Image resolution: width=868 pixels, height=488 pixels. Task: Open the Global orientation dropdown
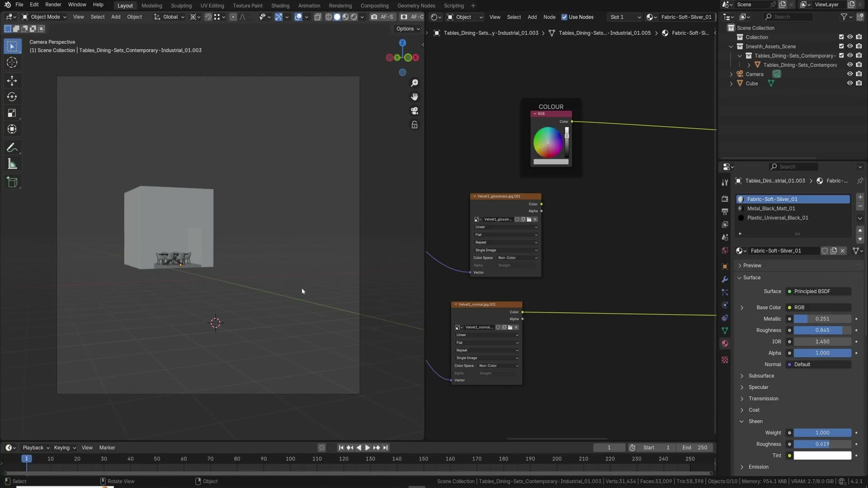[x=169, y=17]
